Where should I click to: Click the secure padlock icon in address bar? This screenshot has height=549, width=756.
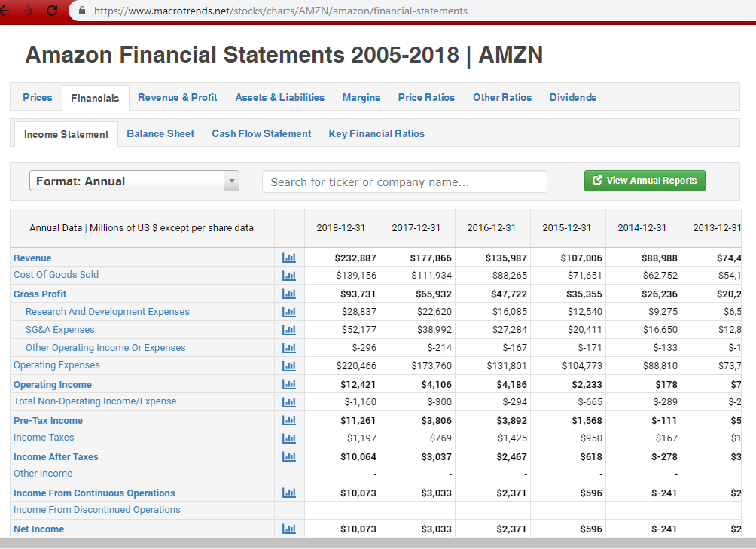82,11
